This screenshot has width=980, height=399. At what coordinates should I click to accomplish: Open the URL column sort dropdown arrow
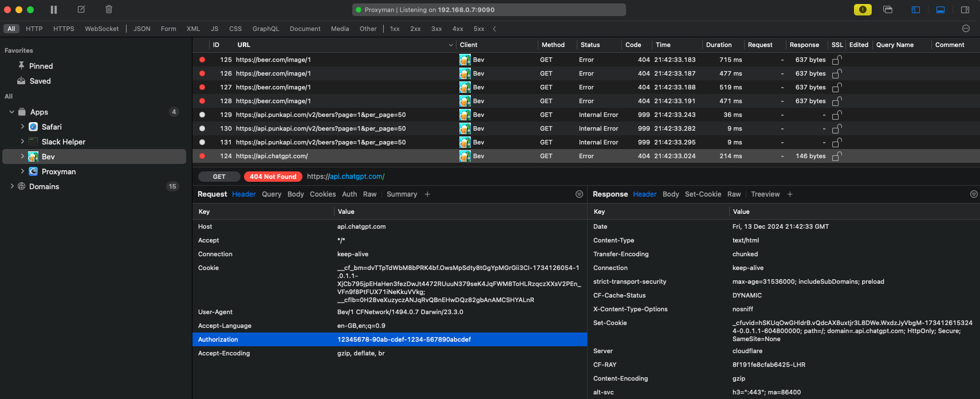(451, 45)
